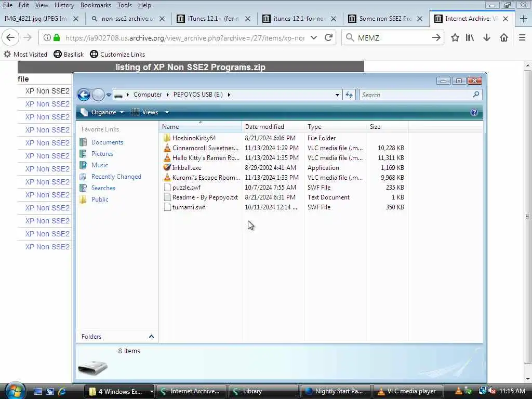Open browser URL history dropdown arrow
Image resolution: width=532 pixels, height=399 pixels.
[x=314, y=37]
